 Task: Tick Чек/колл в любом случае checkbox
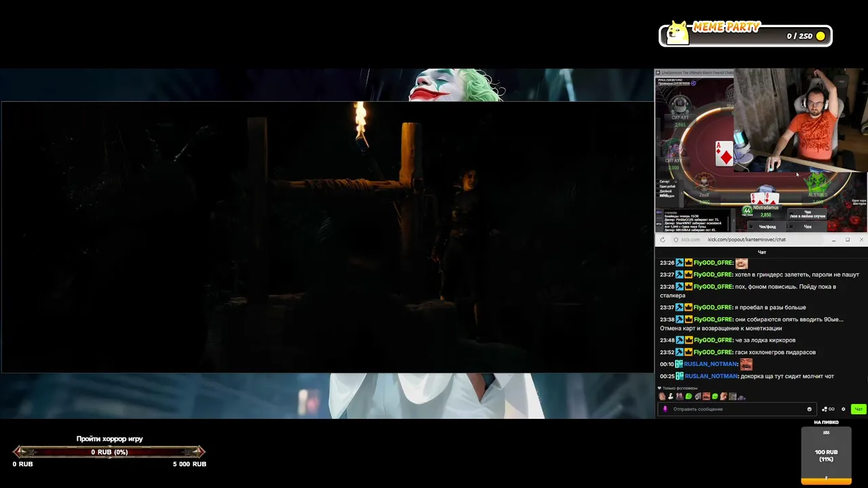pyautogui.click(x=791, y=213)
